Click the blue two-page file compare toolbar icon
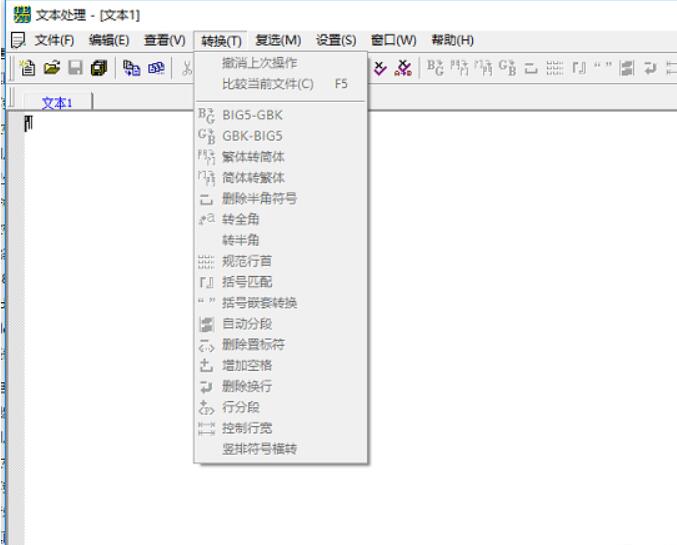This screenshot has height=545, width=677. 131,68
